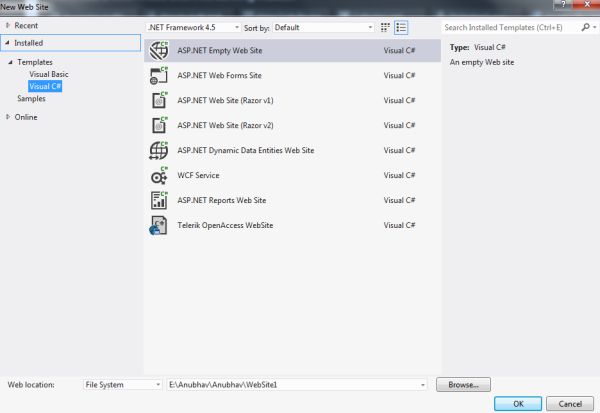Click the Cancel button
The height and width of the screenshot is (413, 600).
[570, 404]
